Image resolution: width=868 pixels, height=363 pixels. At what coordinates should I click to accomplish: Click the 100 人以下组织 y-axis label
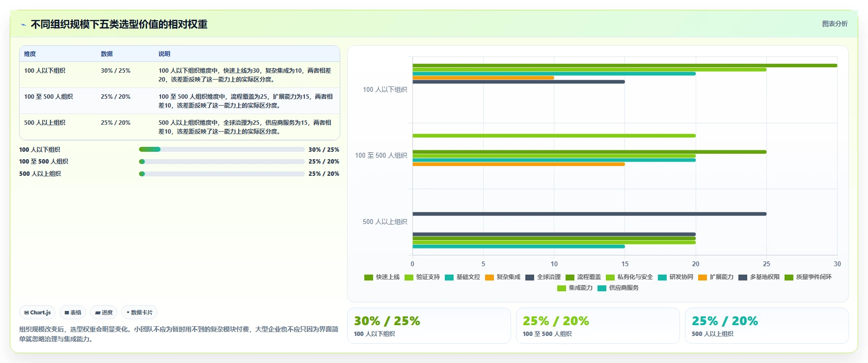click(385, 89)
